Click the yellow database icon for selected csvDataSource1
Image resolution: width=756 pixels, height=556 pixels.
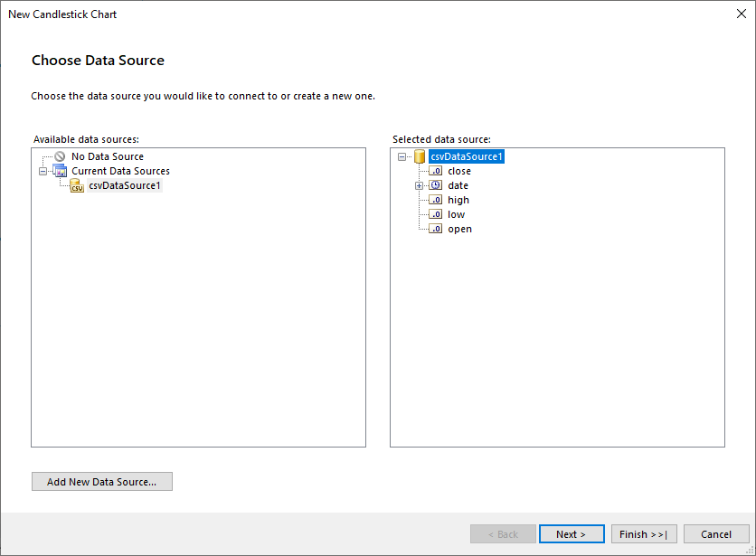[420, 155]
